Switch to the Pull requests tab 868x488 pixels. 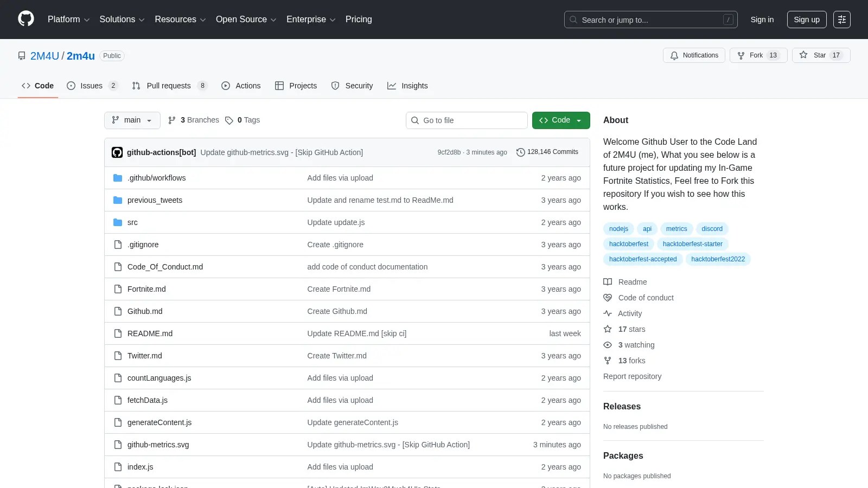[169, 86]
